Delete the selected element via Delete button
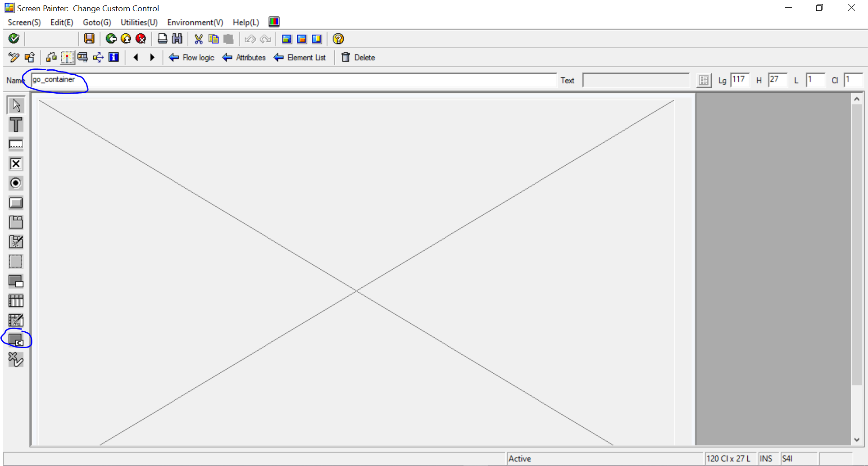The image size is (868, 466). [x=358, y=58]
